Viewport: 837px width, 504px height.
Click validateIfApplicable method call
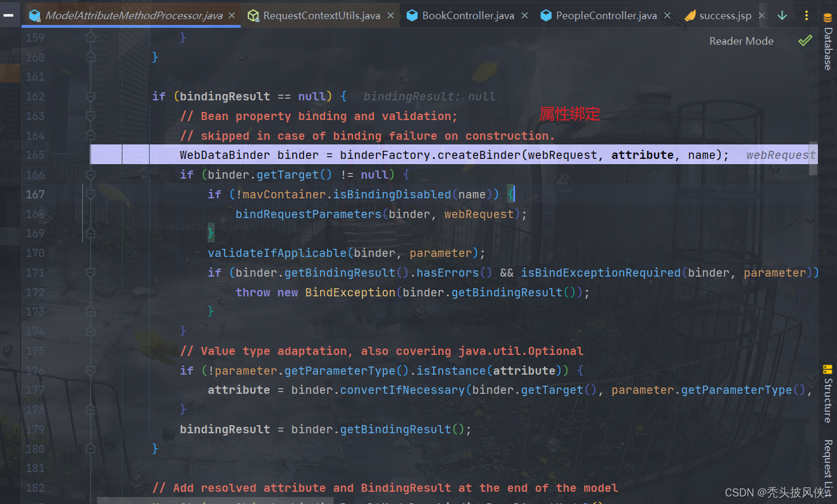click(x=277, y=253)
